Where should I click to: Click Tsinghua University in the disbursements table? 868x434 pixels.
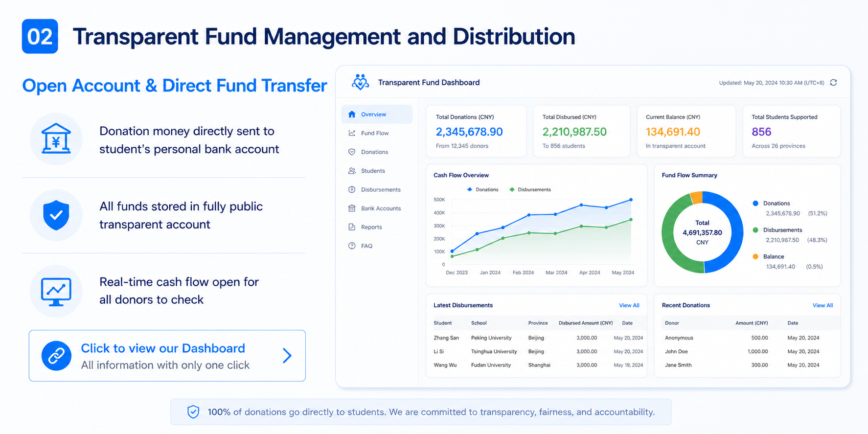click(494, 351)
